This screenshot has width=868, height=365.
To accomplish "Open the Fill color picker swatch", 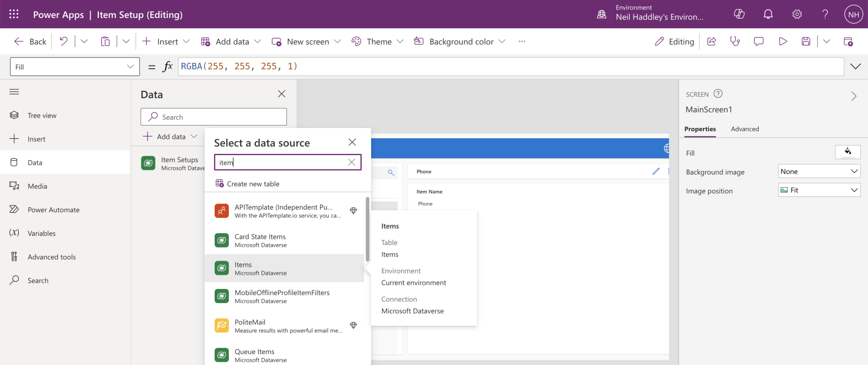I will pyautogui.click(x=848, y=152).
